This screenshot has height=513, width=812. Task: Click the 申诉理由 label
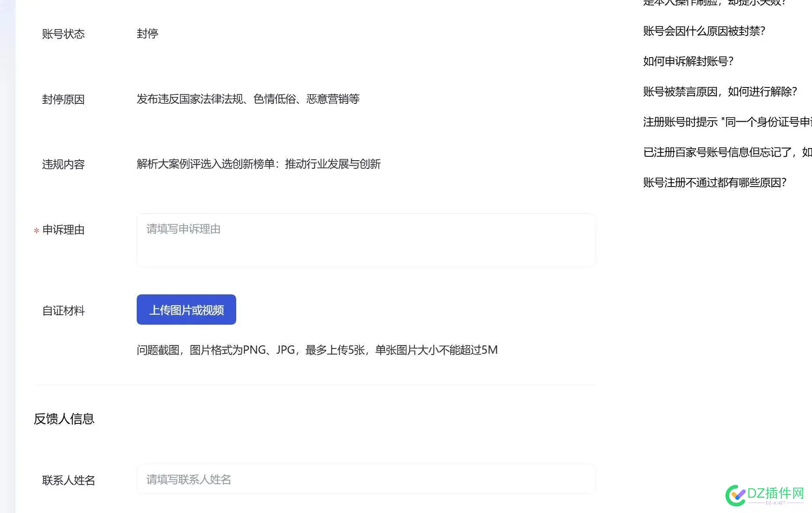[63, 230]
